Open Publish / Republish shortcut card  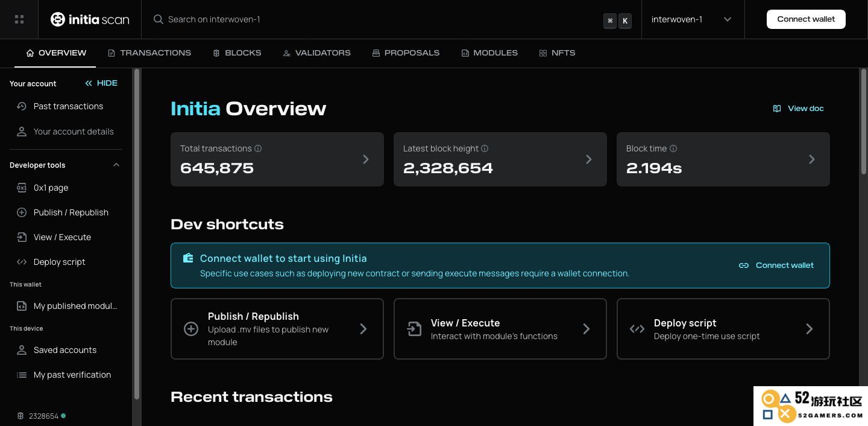pyautogui.click(x=277, y=329)
